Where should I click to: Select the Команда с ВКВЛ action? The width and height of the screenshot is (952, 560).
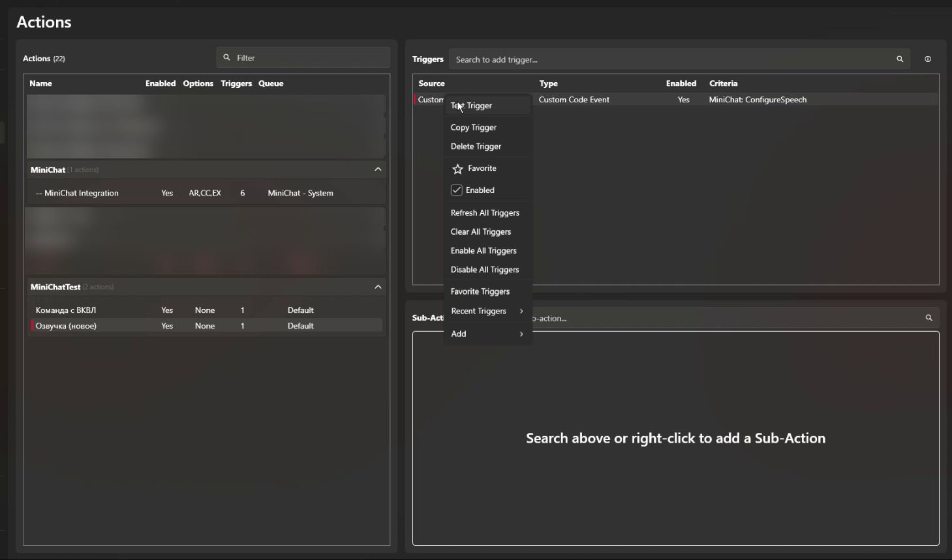pos(66,310)
